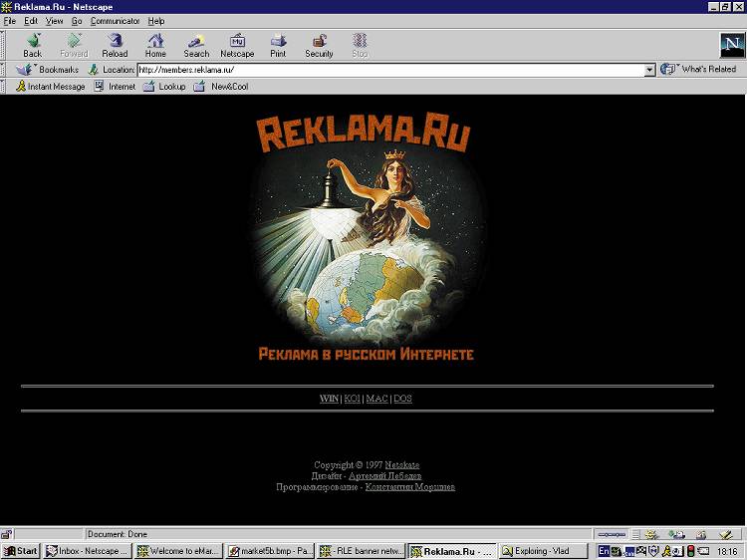The width and height of the screenshot is (747, 560).
Task: Open the Help menu
Action: click(x=155, y=21)
